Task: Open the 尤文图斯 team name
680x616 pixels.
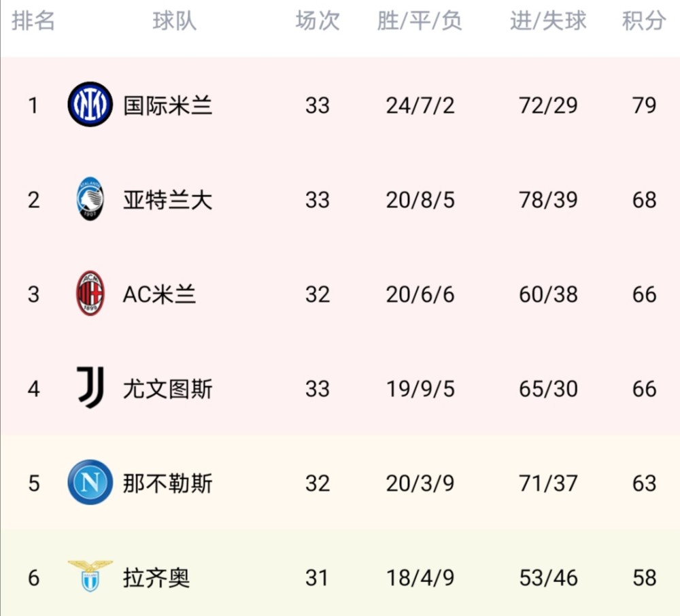Action: (168, 389)
